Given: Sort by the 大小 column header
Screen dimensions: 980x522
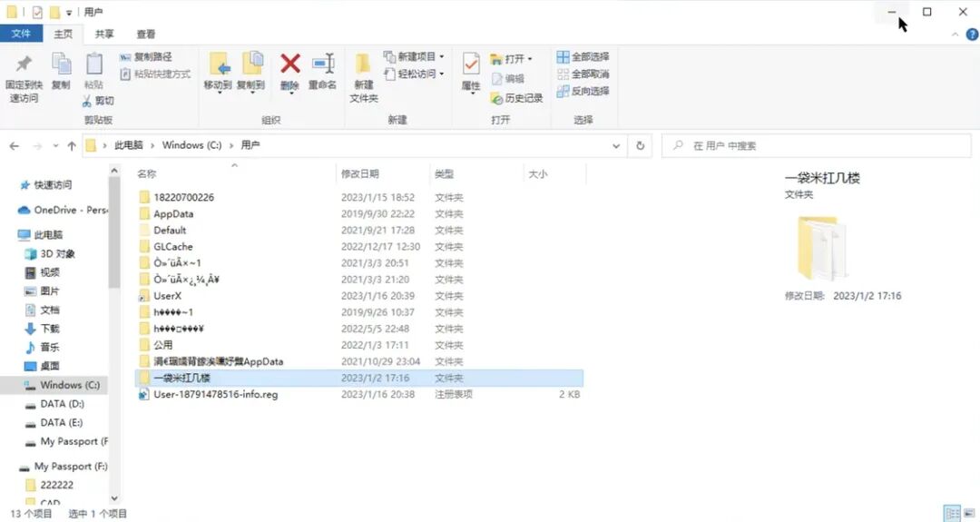Looking at the screenshot, I should (x=537, y=173).
